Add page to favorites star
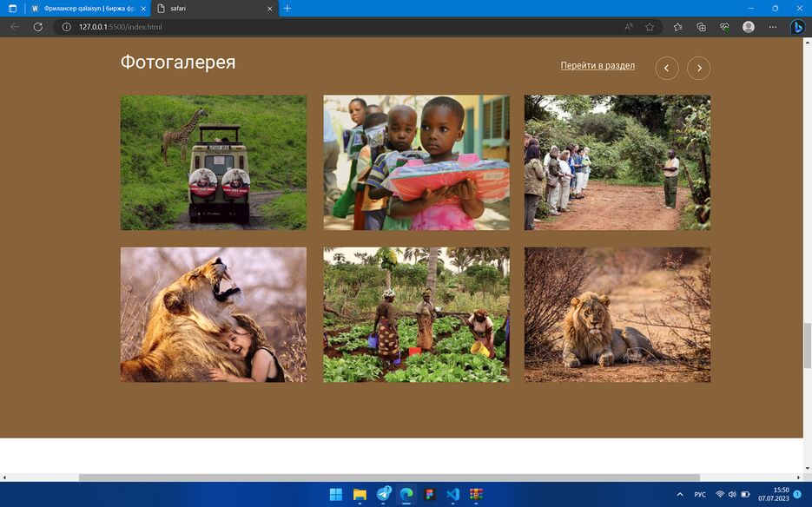This screenshot has height=507, width=812. [x=650, y=27]
